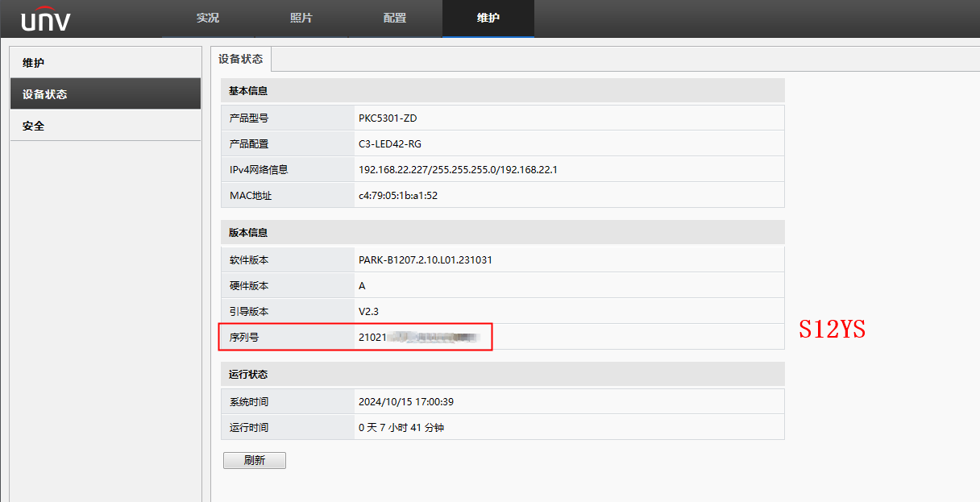The width and height of the screenshot is (980, 502).
Task: Select uptime value 0 天 7 小时 41 分钟
Action: (401, 427)
